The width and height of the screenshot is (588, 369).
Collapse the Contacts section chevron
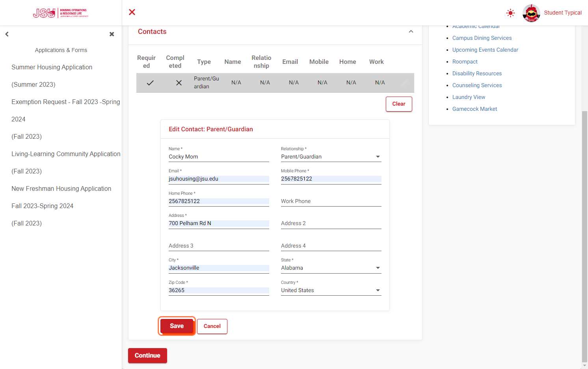(411, 32)
